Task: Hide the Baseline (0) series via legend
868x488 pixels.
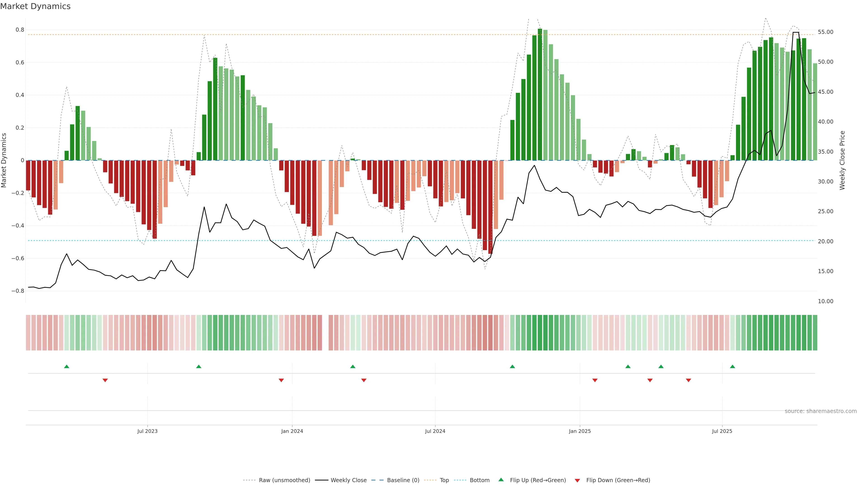Action: pos(403,480)
